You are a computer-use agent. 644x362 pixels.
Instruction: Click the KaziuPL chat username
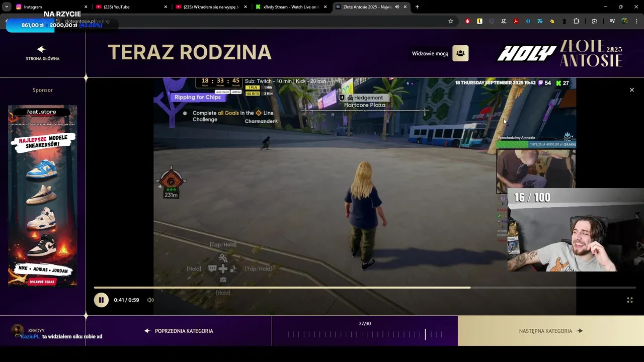(30, 337)
